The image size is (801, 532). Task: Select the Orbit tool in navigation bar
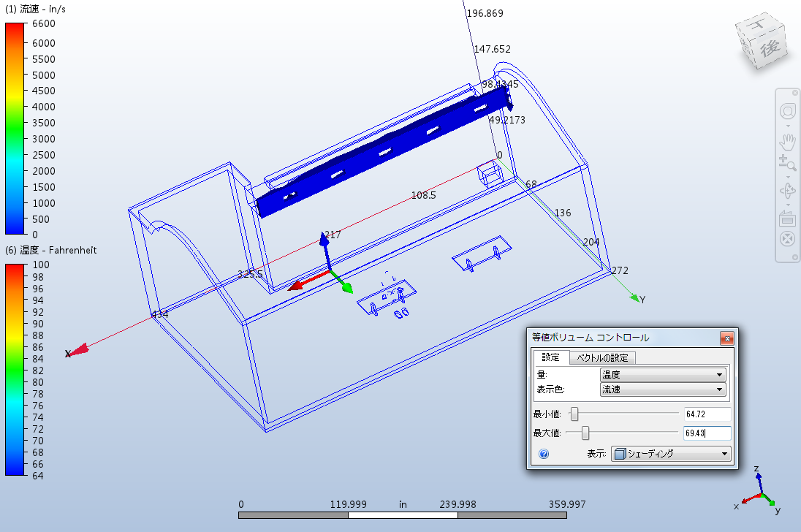point(787,191)
